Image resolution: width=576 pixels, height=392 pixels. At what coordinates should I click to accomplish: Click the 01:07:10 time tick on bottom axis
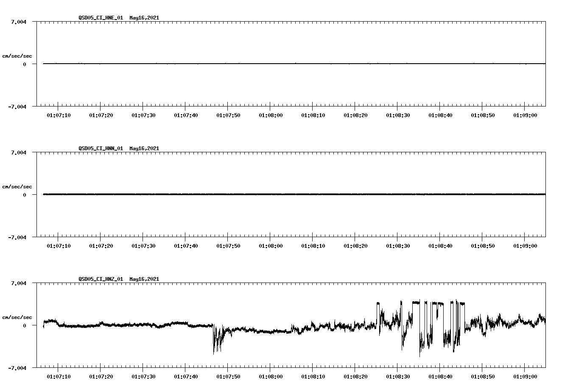[x=59, y=376]
